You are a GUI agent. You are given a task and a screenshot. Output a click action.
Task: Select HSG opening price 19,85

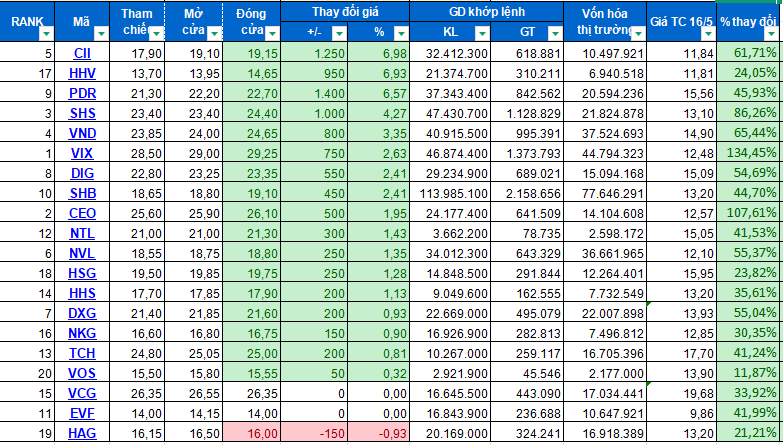tap(193, 273)
